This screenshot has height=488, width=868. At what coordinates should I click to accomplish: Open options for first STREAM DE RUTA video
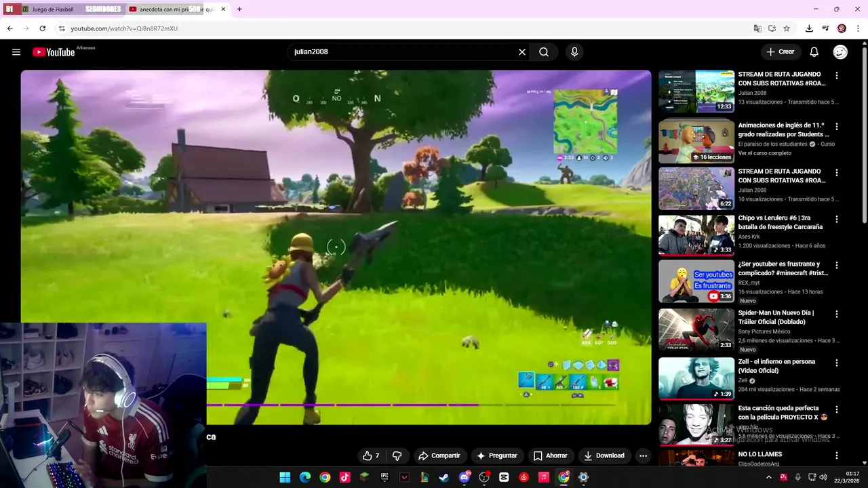pyautogui.click(x=836, y=76)
